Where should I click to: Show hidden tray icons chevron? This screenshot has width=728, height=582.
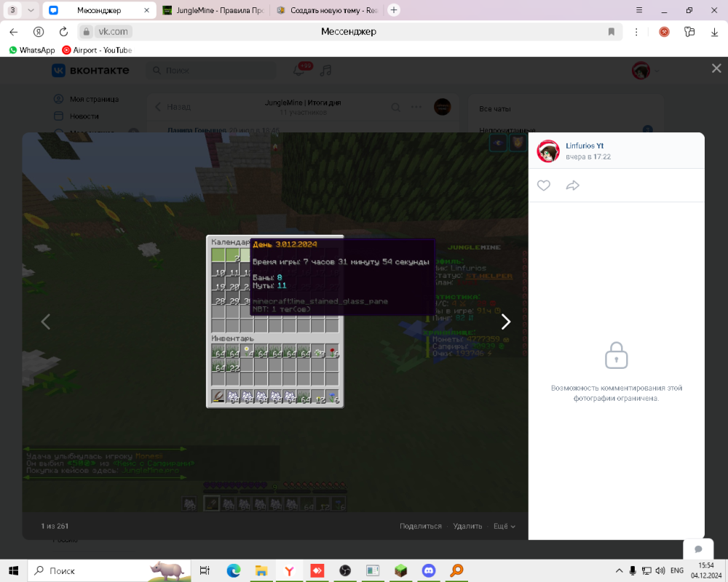619,570
